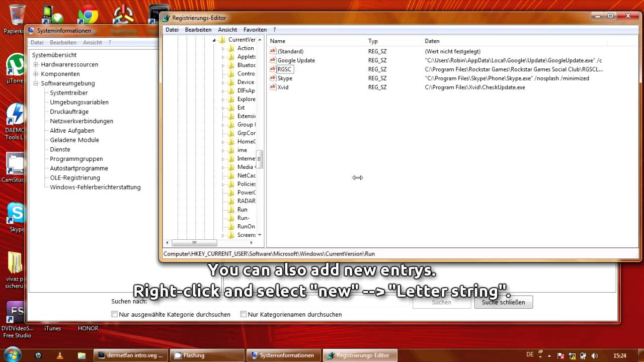
Task: Click the PowerC folder icon in tree
Action: tap(231, 193)
